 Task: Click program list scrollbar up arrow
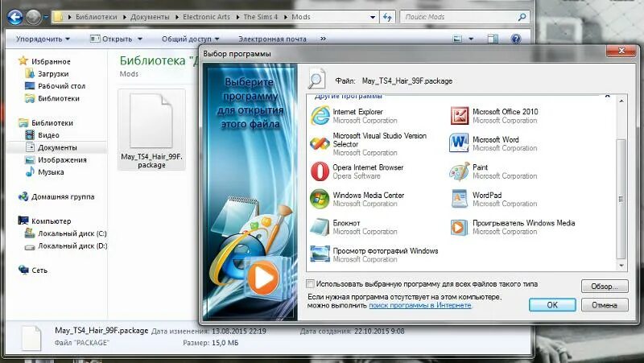[621, 101]
